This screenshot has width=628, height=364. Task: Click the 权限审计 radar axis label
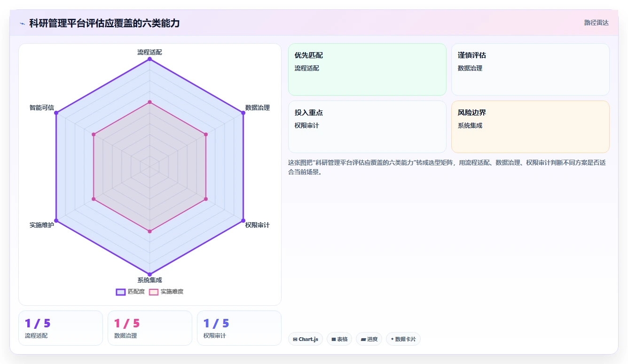pyautogui.click(x=258, y=225)
